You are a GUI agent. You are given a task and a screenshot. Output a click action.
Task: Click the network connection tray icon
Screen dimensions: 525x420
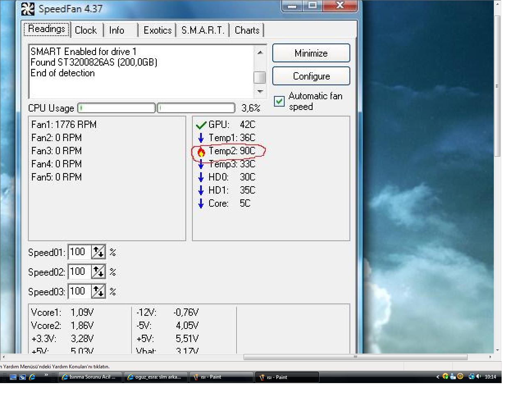coord(471,377)
